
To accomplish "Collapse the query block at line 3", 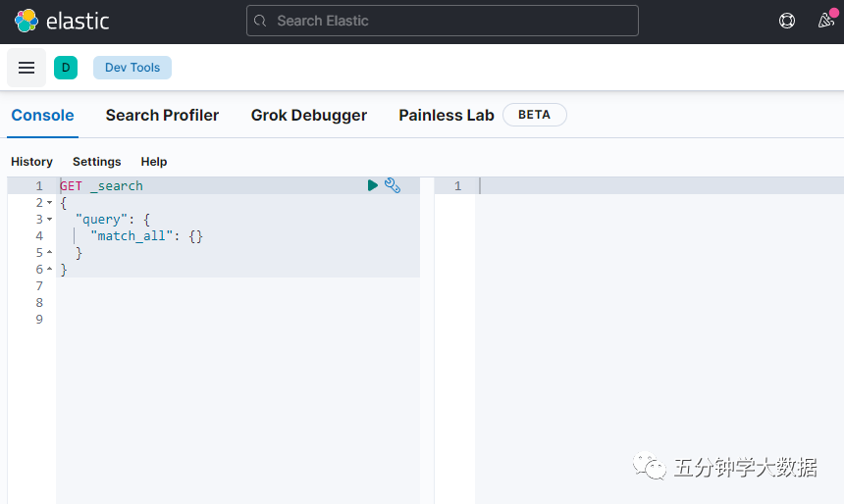I will click(x=50, y=220).
